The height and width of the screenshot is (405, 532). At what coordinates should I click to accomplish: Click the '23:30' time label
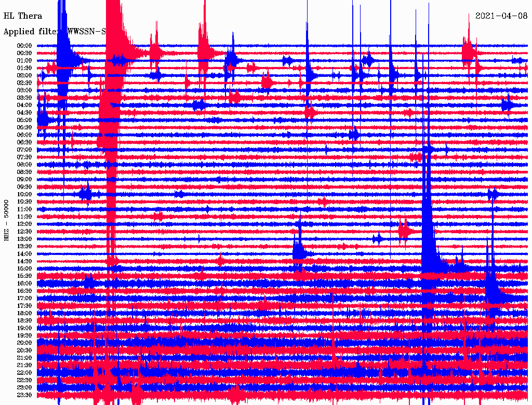tap(24, 395)
